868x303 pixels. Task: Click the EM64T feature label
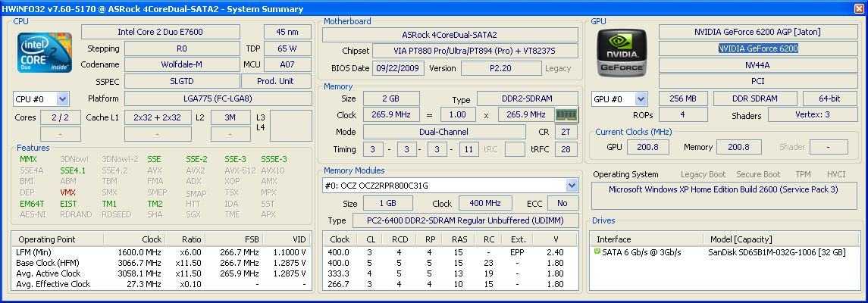(32, 204)
